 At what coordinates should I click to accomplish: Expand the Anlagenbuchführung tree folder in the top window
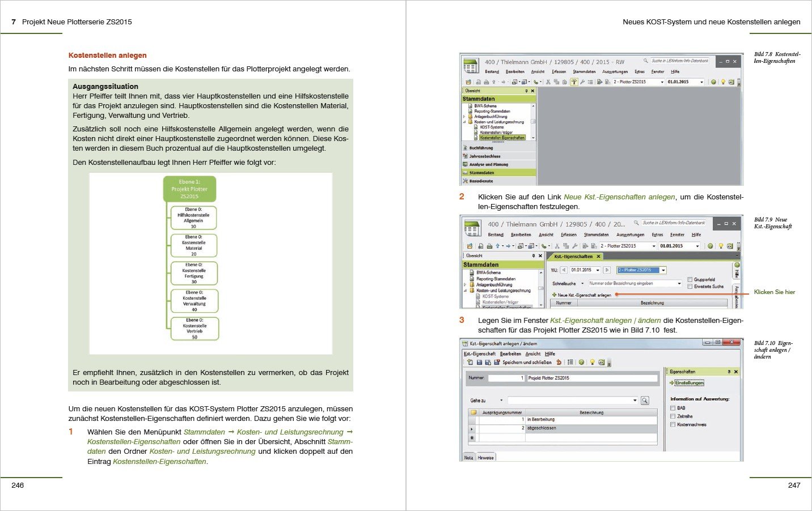coord(464,117)
